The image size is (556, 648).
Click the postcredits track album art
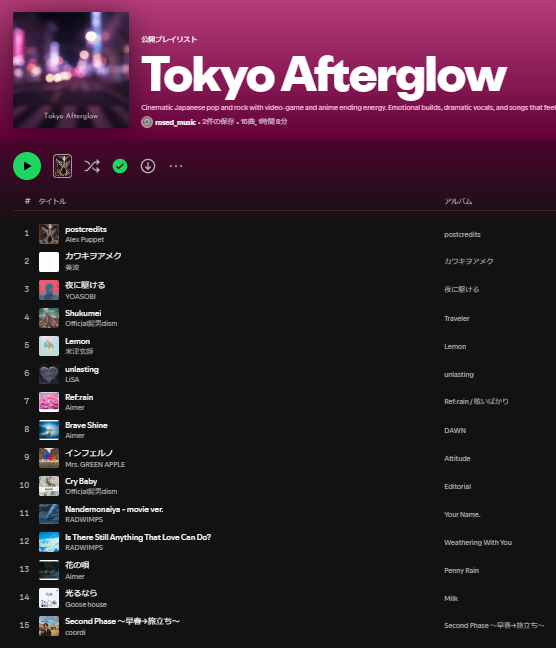[49, 234]
